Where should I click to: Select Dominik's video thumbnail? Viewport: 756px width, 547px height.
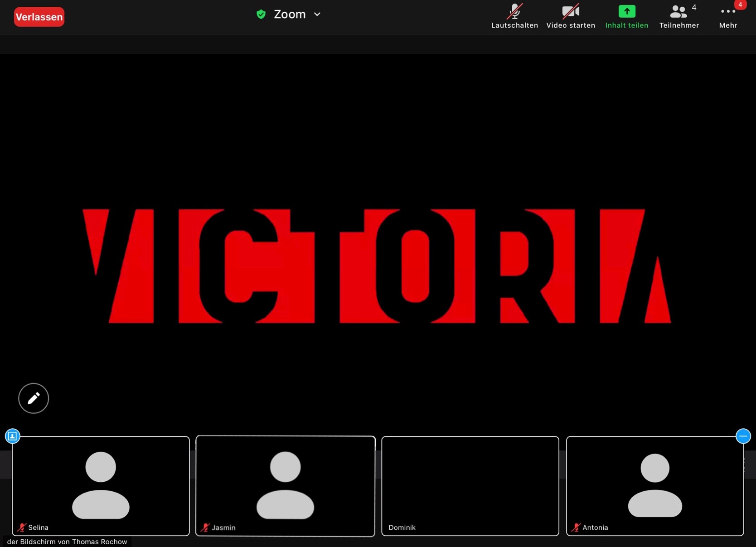470,486
